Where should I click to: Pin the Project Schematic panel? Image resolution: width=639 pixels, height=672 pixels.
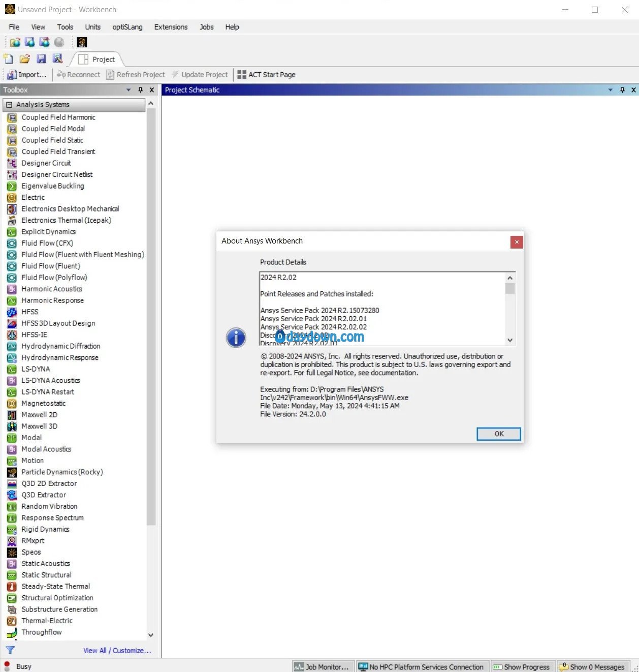coord(622,90)
